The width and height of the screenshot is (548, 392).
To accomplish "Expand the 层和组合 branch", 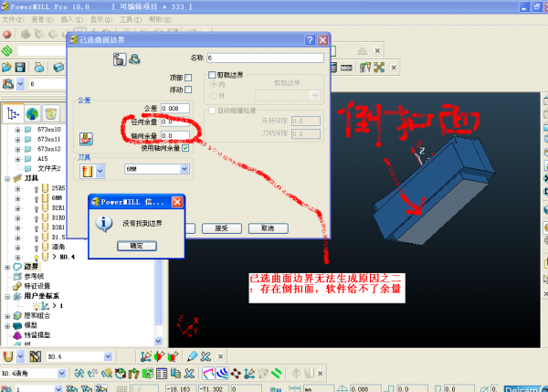I will [7, 316].
